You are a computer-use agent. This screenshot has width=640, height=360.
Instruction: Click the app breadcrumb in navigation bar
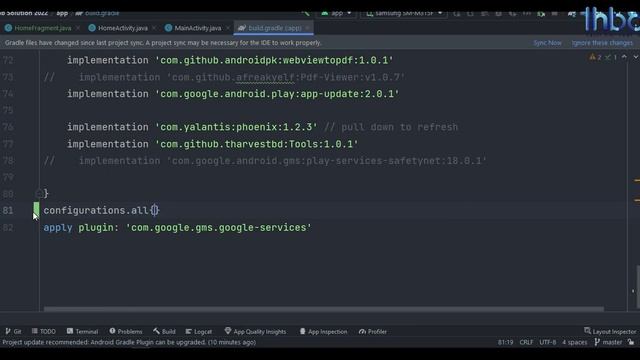click(62, 13)
